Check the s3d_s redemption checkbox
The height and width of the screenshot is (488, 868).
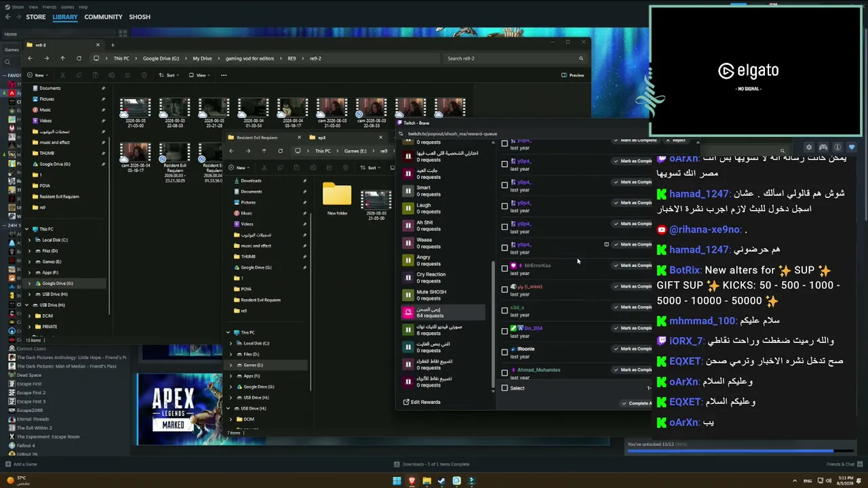[x=505, y=310]
